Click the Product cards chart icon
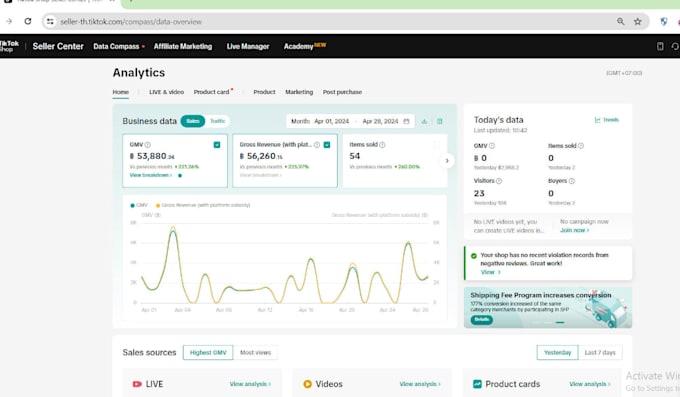 click(x=477, y=384)
